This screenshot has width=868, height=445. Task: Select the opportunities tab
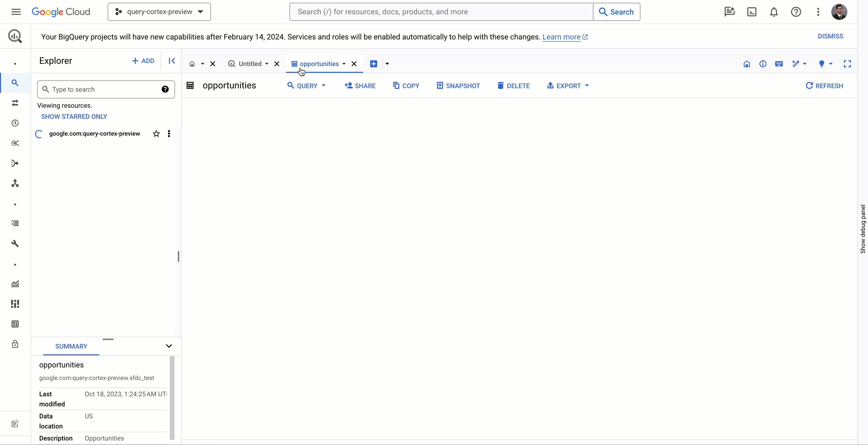coord(319,64)
